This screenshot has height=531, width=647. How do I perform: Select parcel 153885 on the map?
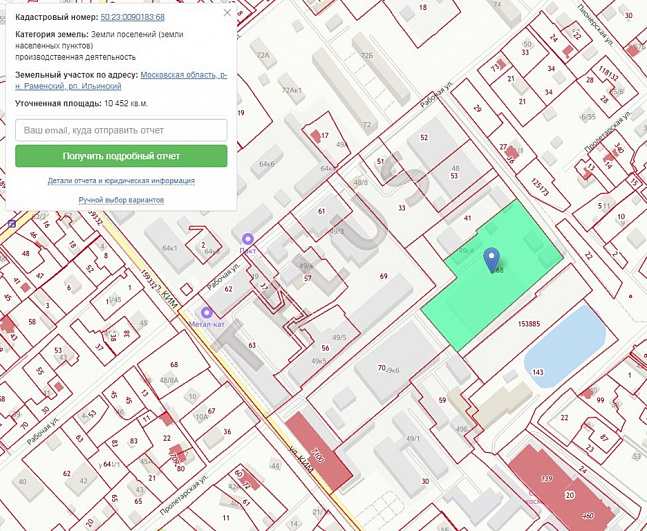coord(529,324)
